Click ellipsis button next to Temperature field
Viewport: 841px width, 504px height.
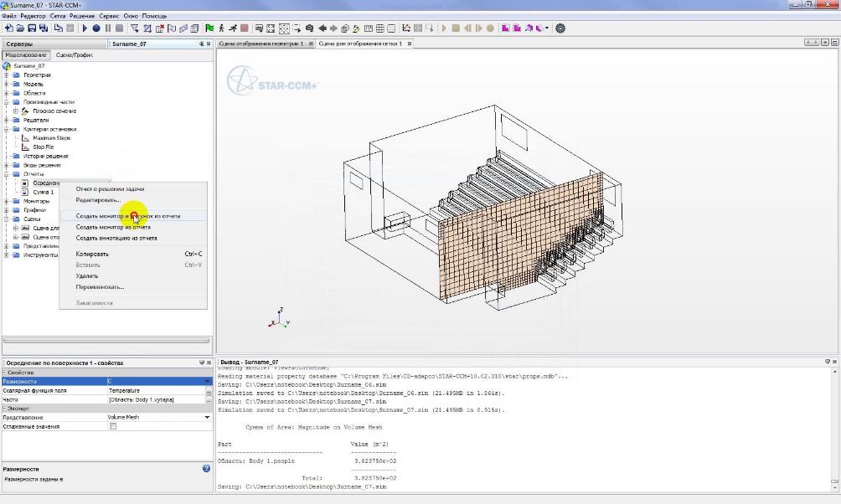207,391
